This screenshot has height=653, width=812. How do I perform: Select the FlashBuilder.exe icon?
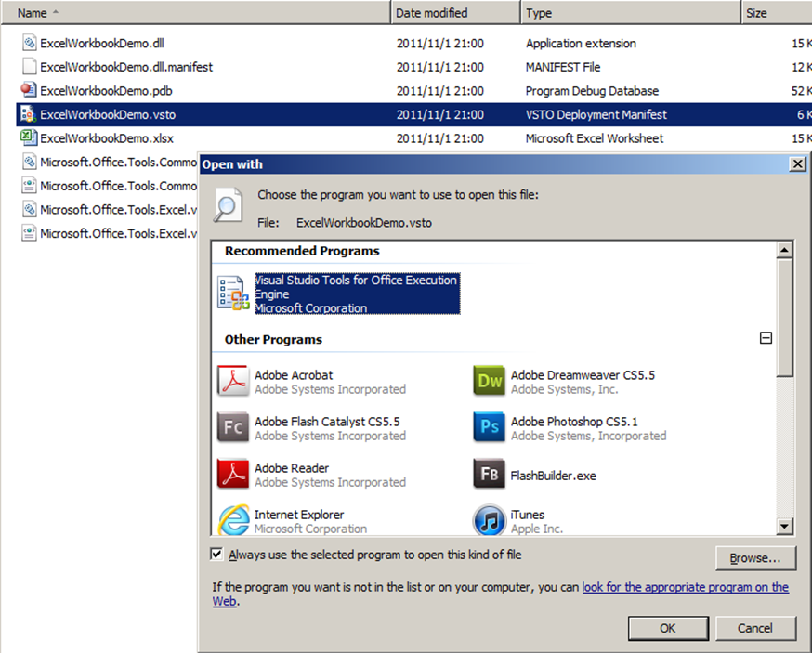[489, 474]
